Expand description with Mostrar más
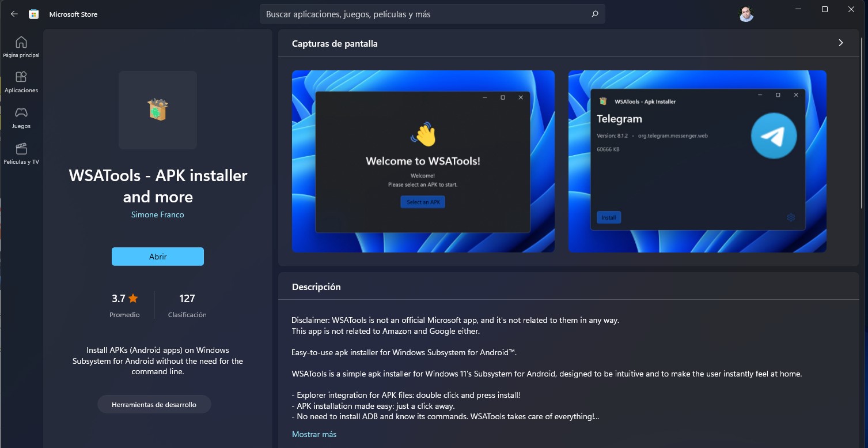Image resolution: width=868 pixels, height=448 pixels. point(314,434)
